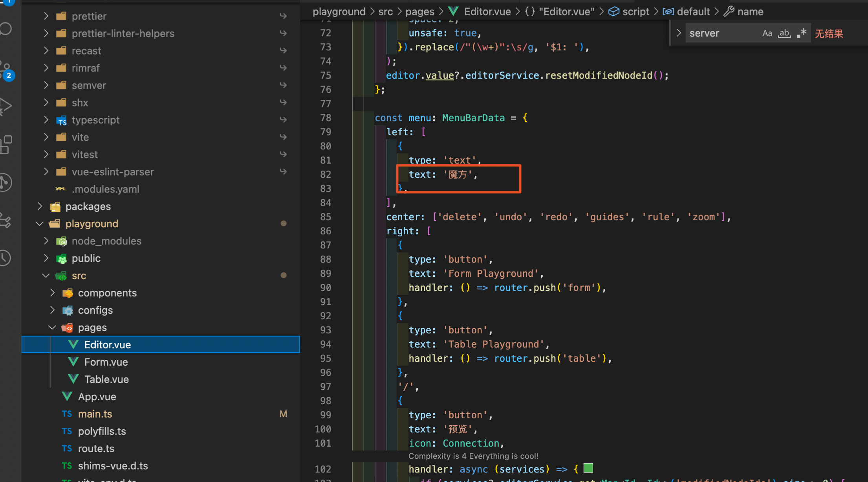Image resolution: width=868 pixels, height=482 pixels.
Task: Click the prettier folder icon
Action: [61, 16]
